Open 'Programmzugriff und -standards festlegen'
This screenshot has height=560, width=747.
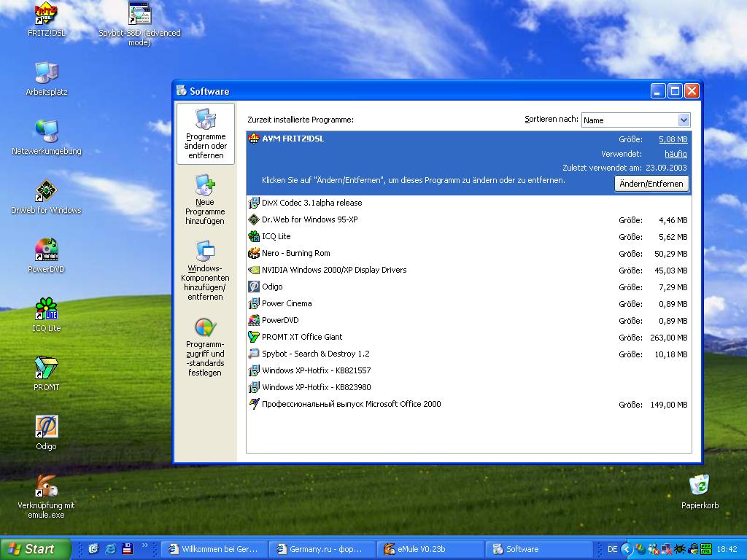click(x=205, y=346)
